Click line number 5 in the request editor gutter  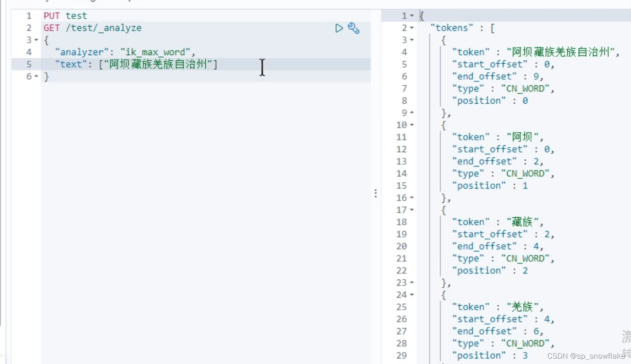click(29, 64)
